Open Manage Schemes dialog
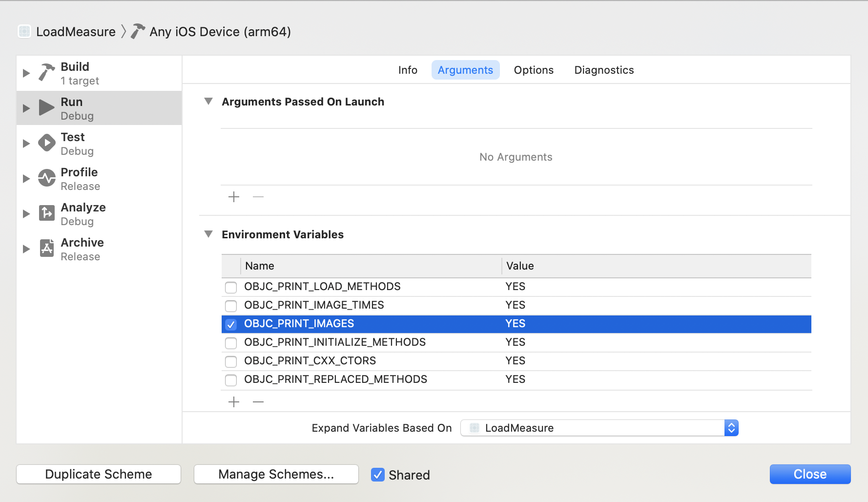The height and width of the screenshot is (502, 868). coord(276,474)
